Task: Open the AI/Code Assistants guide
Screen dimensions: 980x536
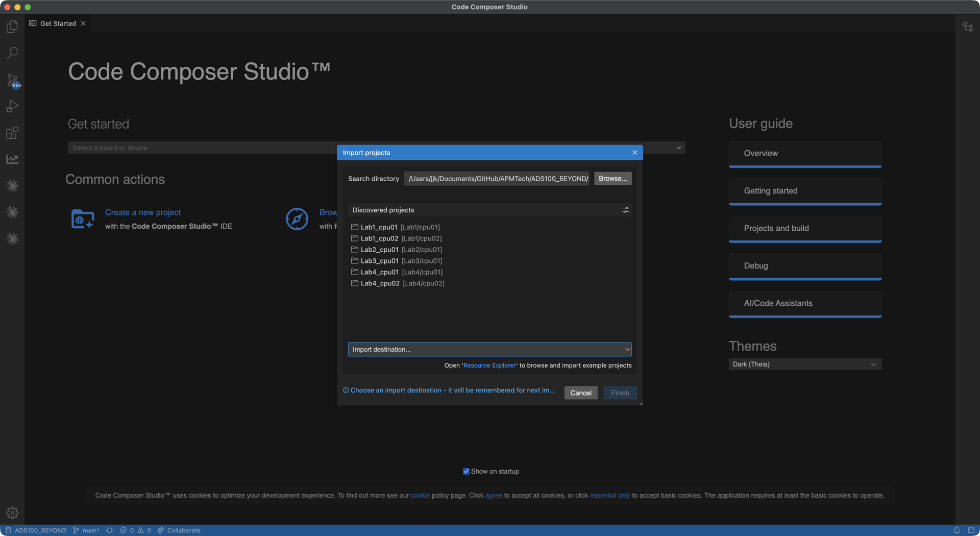Action: tap(805, 304)
